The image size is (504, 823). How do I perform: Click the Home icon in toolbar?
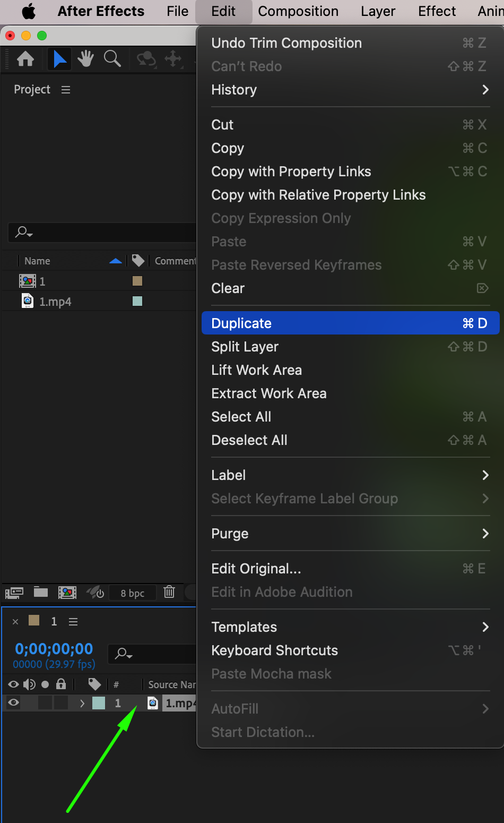[x=25, y=59]
